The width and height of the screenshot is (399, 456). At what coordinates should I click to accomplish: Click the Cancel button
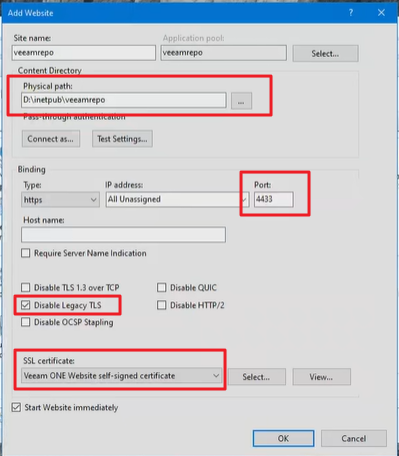click(354, 438)
